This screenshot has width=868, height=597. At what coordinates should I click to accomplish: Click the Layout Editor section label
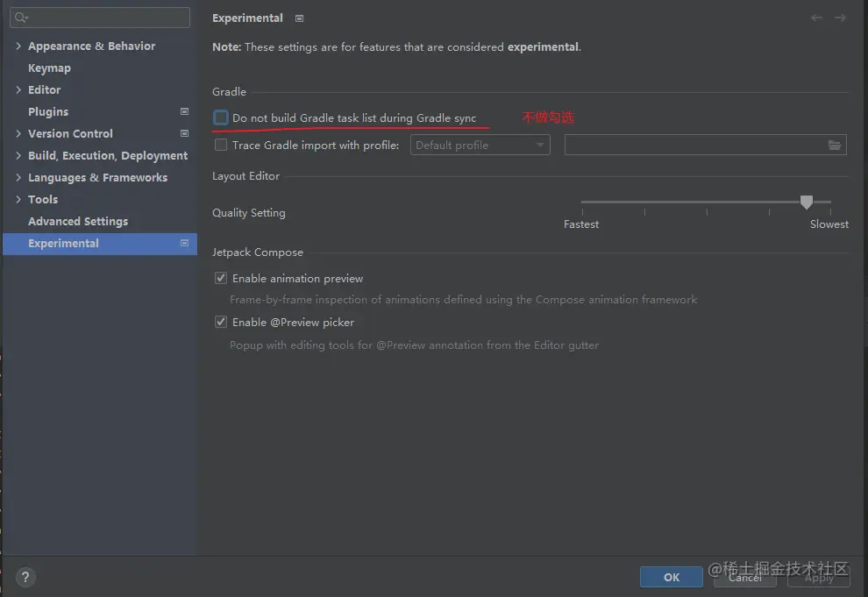(x=245, y=176)
